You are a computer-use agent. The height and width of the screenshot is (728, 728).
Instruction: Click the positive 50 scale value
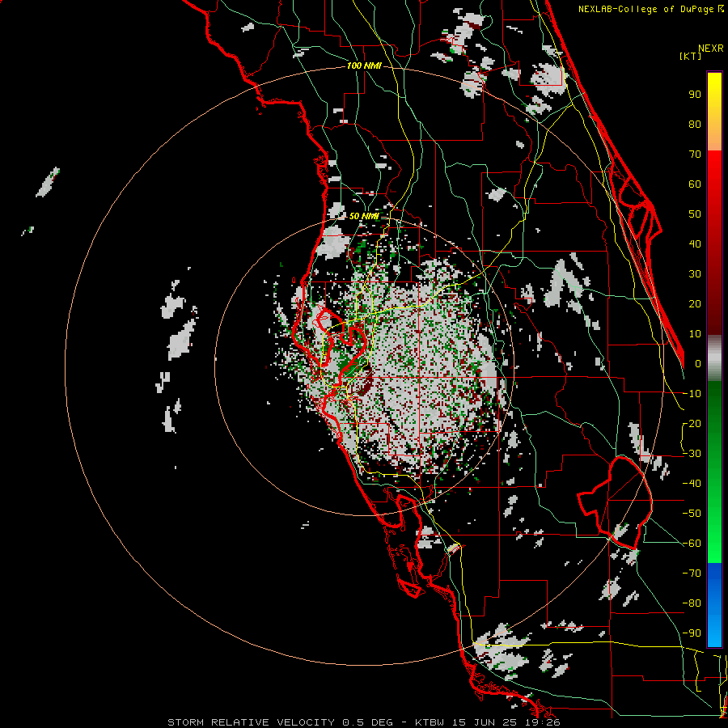[x=695, y=214]
